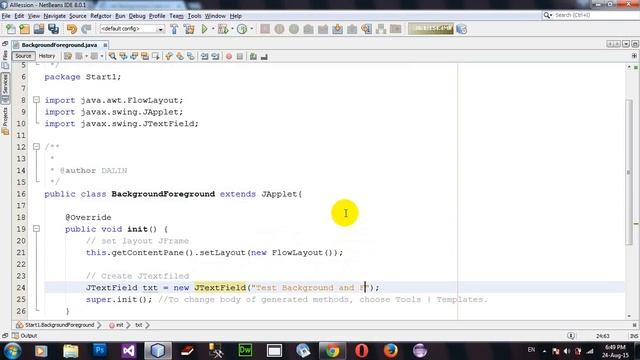Select the BackgroundForeground.java editor tab

(59, 45)
